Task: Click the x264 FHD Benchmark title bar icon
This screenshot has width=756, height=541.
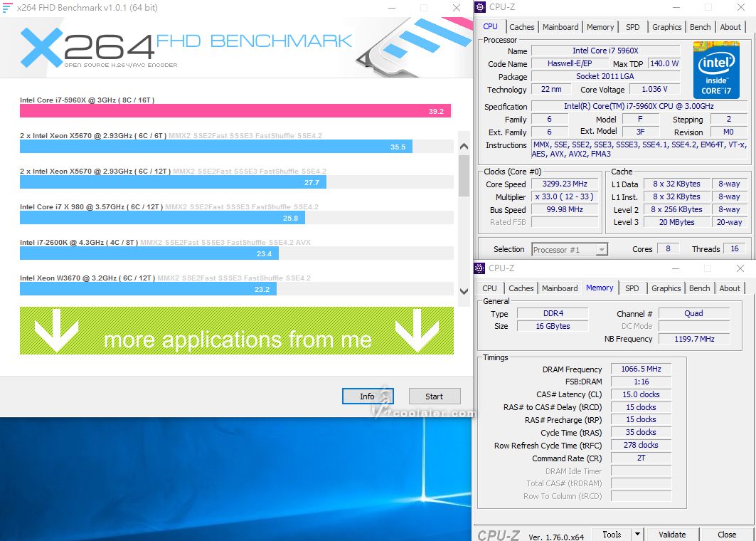Action: click(x=7, y=8)
